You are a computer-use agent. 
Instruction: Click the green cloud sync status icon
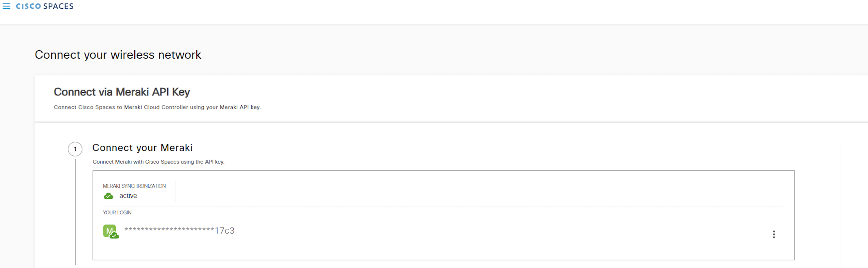108,196
